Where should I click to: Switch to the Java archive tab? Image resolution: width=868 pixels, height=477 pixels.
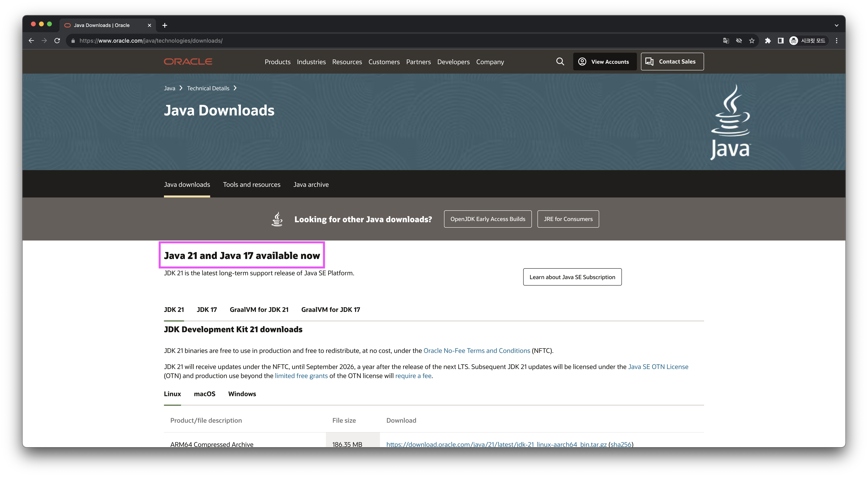pos(311,185)
